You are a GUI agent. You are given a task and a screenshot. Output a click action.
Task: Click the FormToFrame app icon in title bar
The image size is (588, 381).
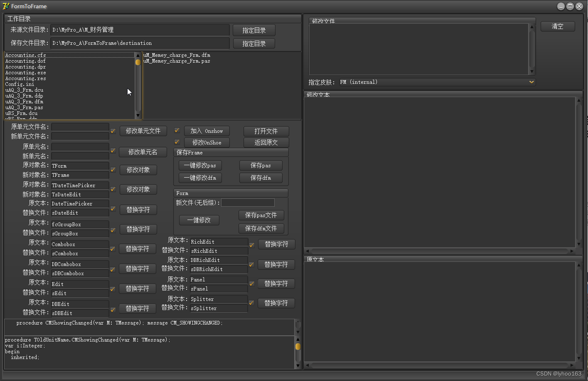click(x=6, y=6)
